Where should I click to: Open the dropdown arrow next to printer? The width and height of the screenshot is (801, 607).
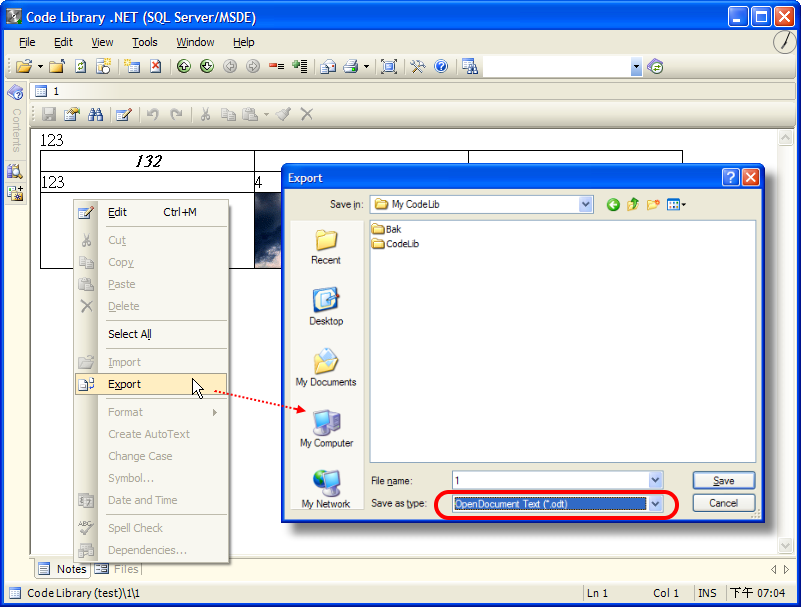(366, 67)
